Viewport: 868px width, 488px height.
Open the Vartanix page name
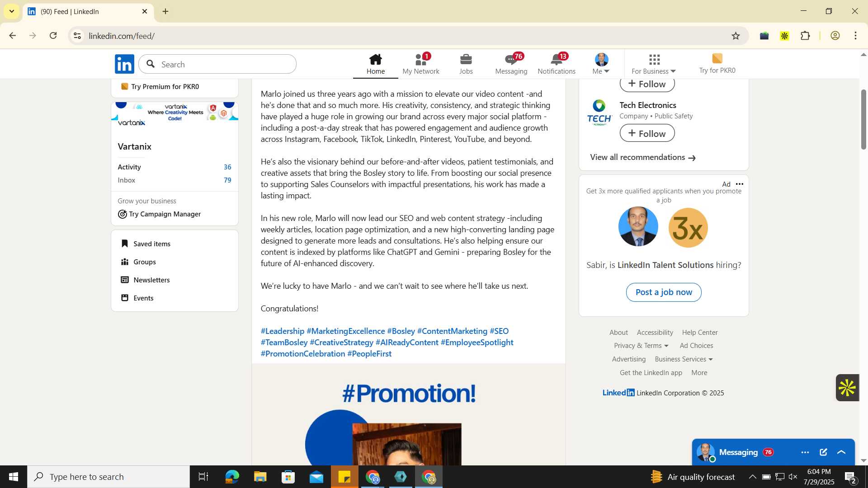click(x=135, y=146)
